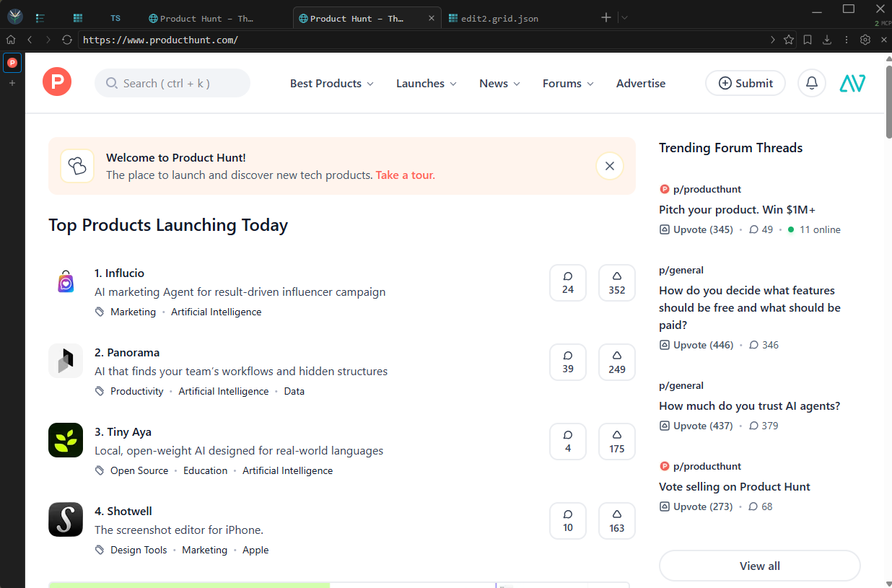
Task: Reload the page with refresh icon
Action: pyautogui.click(x=67, y=40)
